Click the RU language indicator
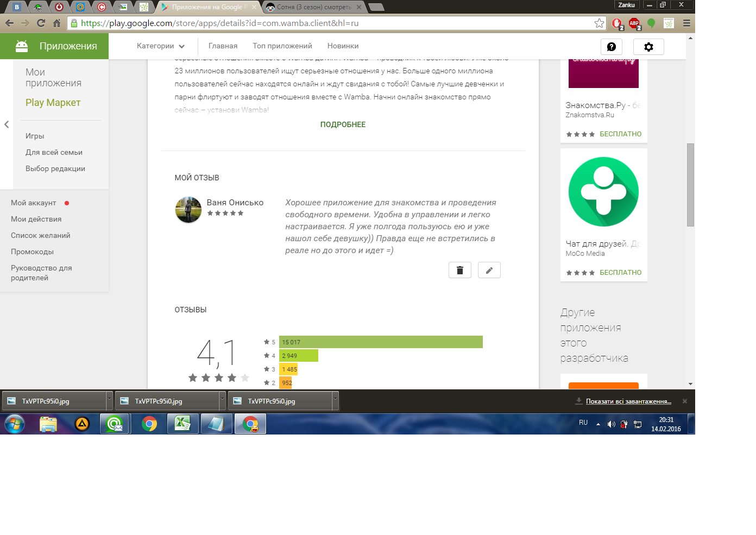The width and height of the screenshot is (756, 535). pos(583,423)
